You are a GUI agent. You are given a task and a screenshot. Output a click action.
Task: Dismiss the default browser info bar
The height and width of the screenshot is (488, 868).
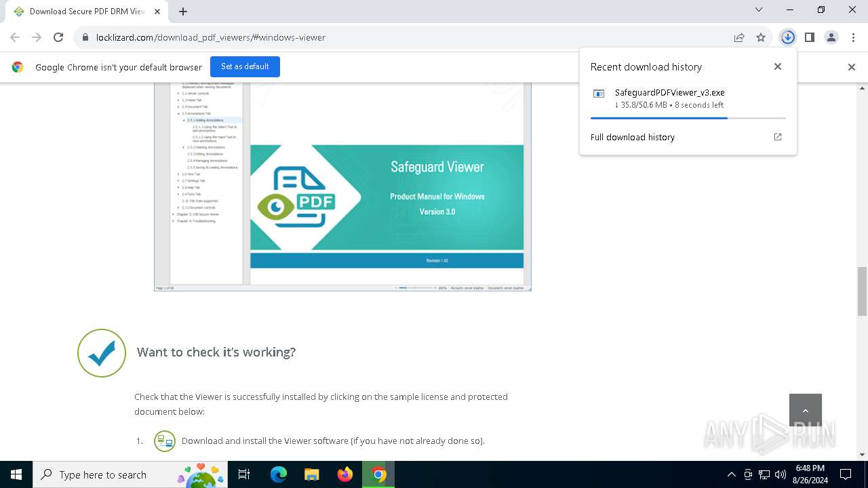852,66
